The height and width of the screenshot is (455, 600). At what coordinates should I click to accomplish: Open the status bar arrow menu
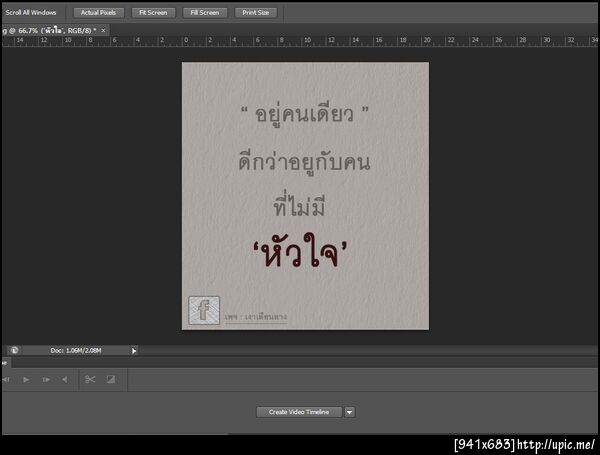click(134, 351)
